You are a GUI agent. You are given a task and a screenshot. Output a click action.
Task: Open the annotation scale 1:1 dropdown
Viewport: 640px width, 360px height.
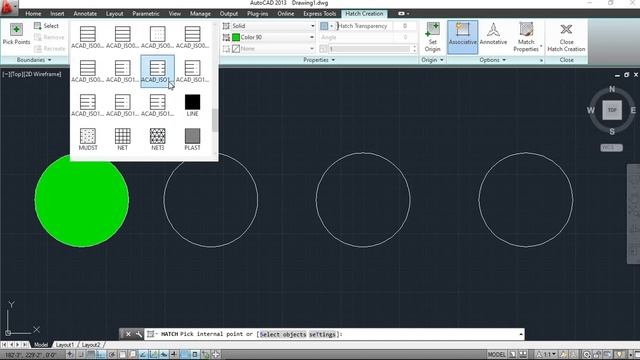(547, 355)
